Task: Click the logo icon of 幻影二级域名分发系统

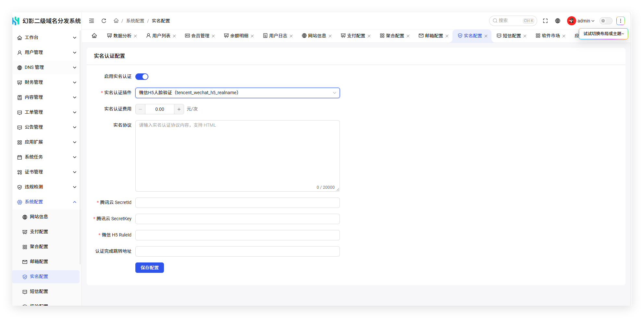Action: tap(16, 21)
